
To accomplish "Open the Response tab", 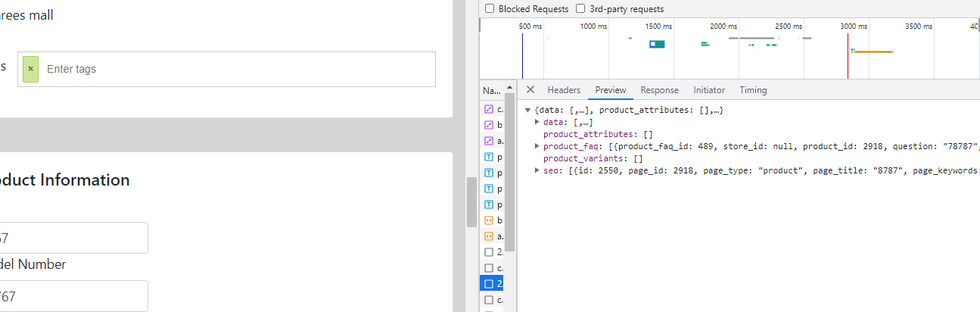I will 659,90.
